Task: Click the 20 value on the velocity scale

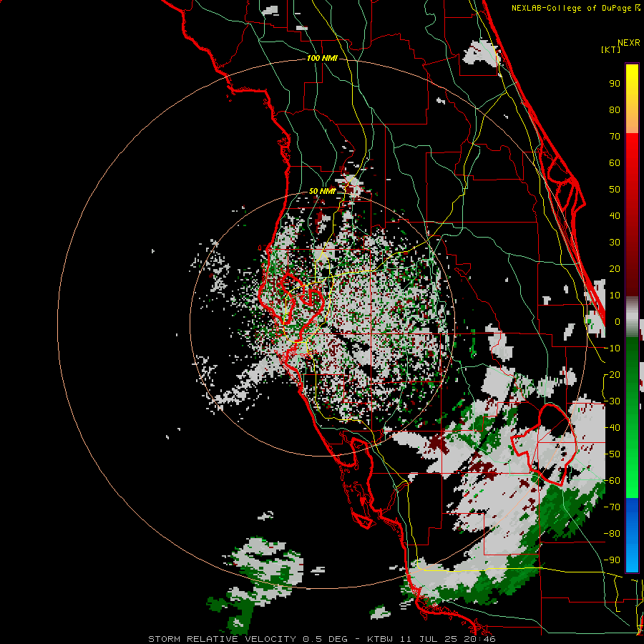Action: pyautogui.click(x=615, y=269)
